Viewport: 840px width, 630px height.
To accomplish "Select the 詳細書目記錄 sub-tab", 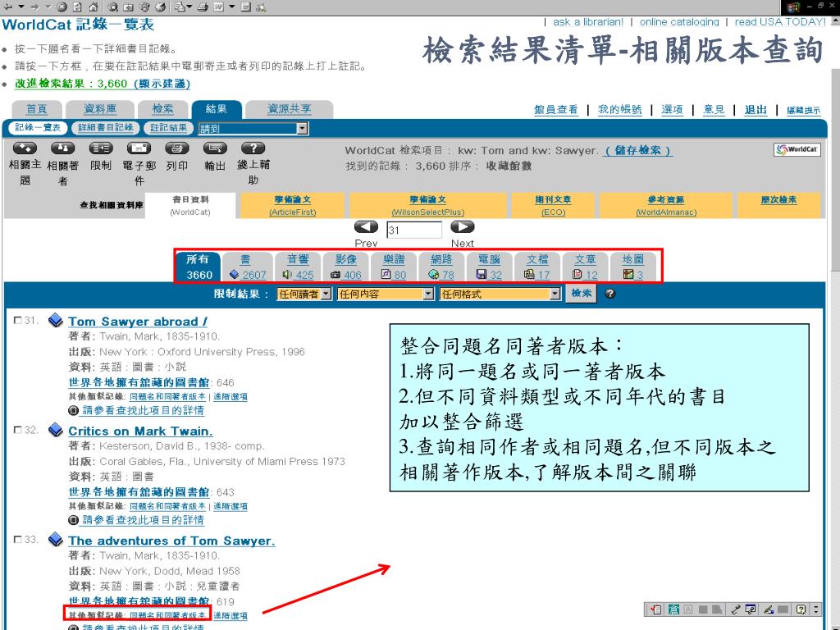I will click(x=106, y=127).
